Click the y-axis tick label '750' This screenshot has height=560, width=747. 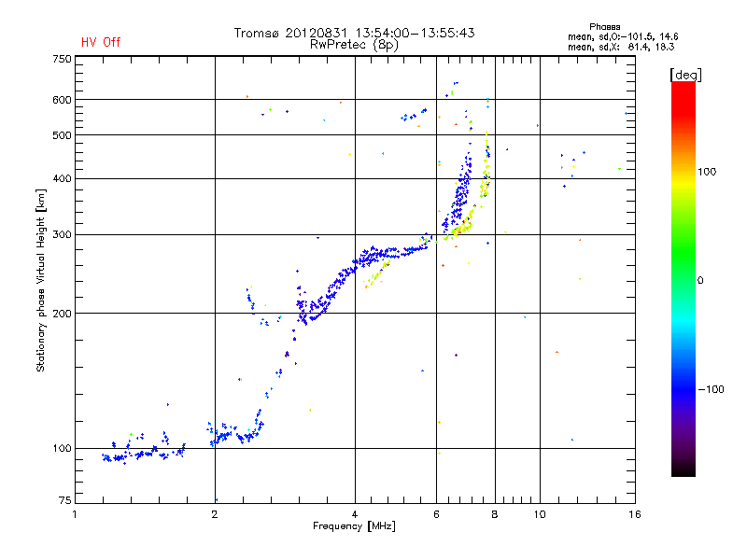pyautogui.click(x=62, y=59)
